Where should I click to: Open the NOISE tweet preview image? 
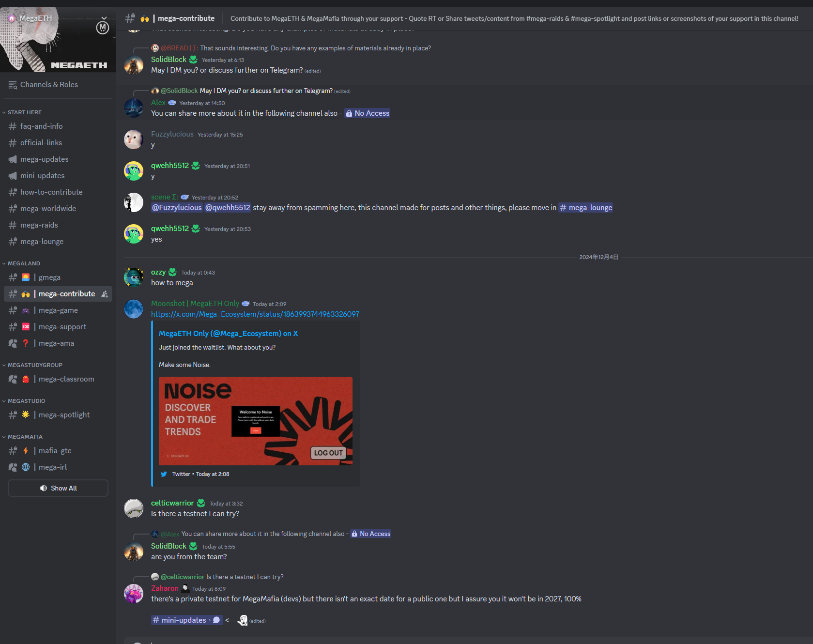pyautogui.click(x=256, y=421)
